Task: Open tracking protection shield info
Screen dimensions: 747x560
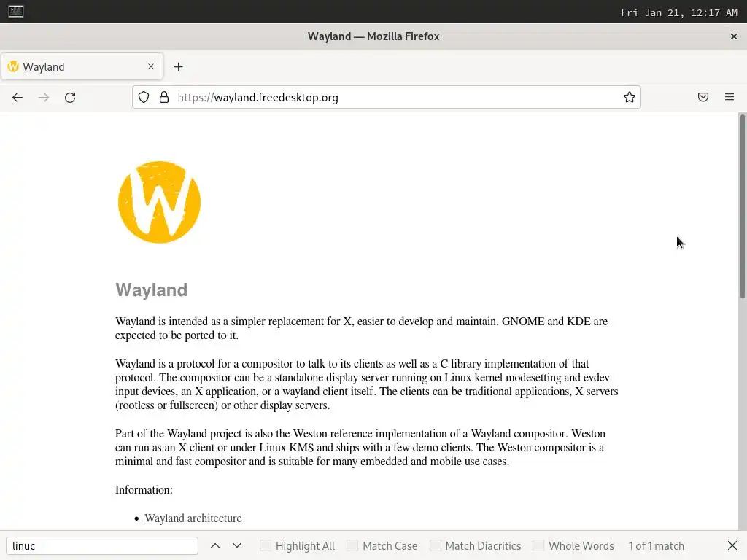Action: click(144, 97)
